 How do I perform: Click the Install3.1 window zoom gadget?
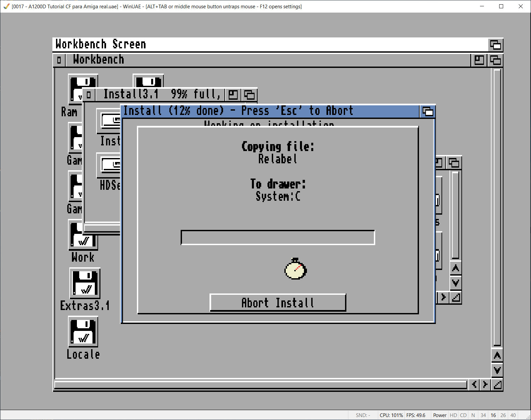pos(233,95)
